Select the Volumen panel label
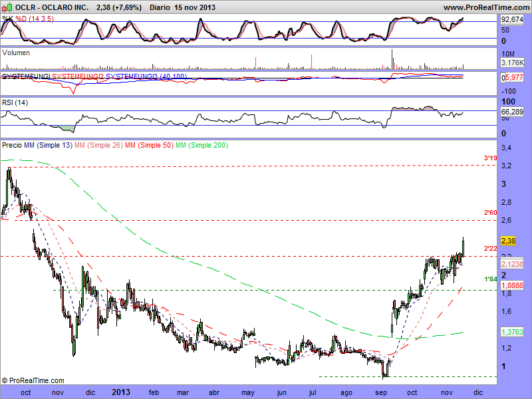The image size is (532, 399). click(x=15, y=53)
